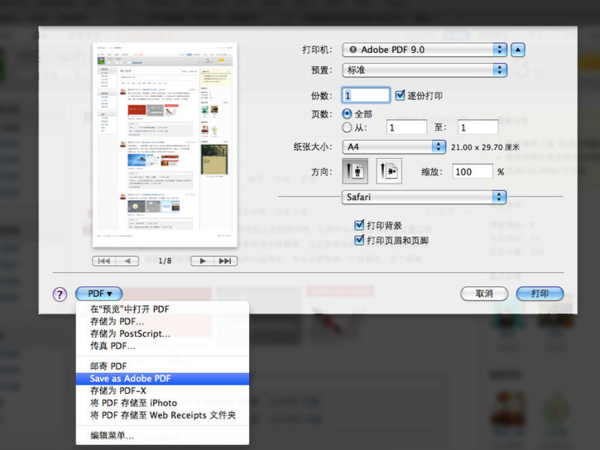Viewport: 600px width, 450px height.
Task: Toggle 打印页眉和页脚 checkbox
Action: point(359,240)
